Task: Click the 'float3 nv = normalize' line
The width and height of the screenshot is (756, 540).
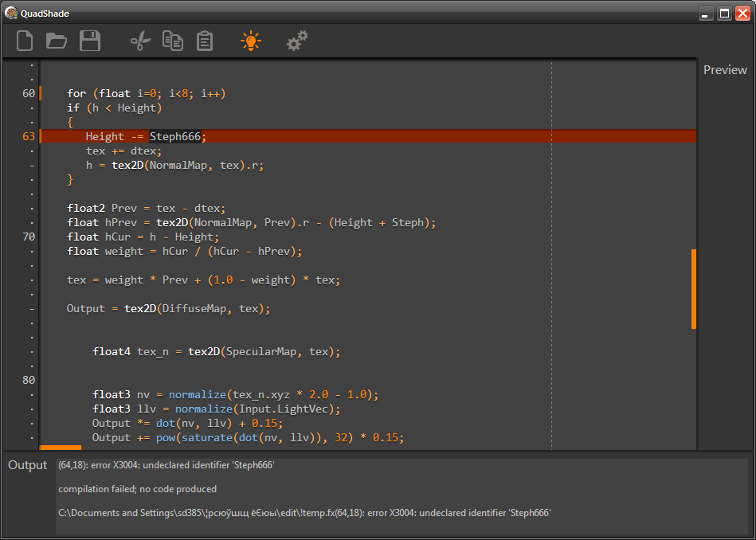Action: pos(236,394)
